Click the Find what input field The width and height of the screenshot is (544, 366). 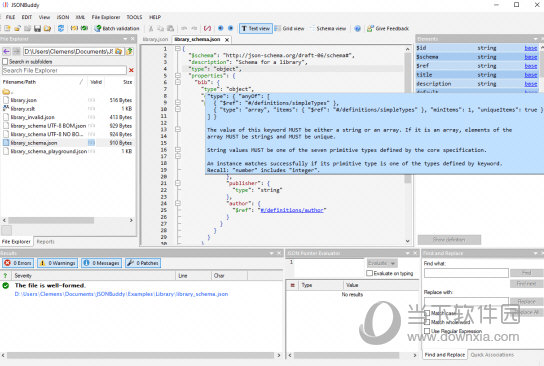click(466, 273)
